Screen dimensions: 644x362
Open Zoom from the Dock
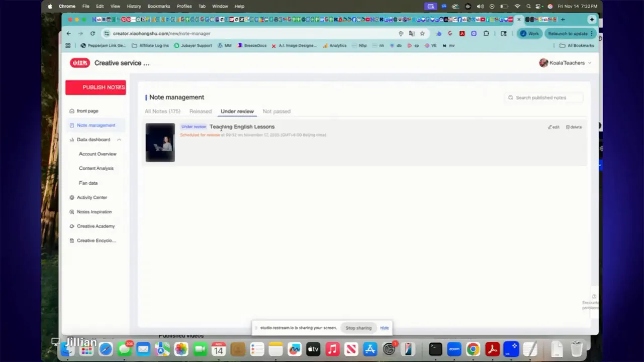tap(454, 349)
